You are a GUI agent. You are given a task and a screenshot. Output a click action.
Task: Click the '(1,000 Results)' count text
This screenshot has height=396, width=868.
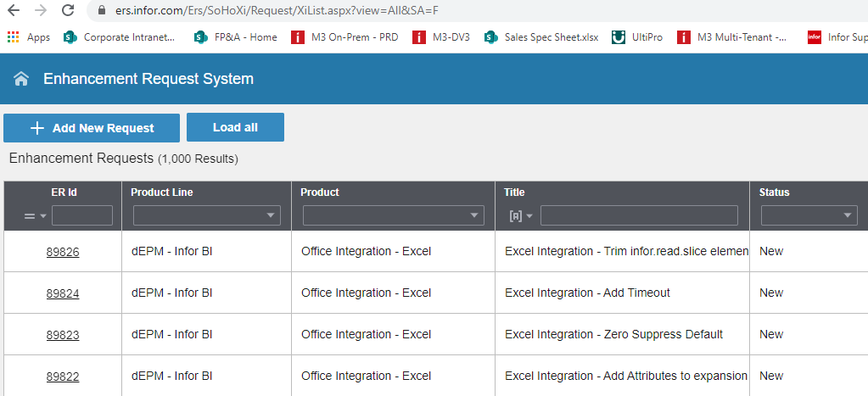point(199,159)
